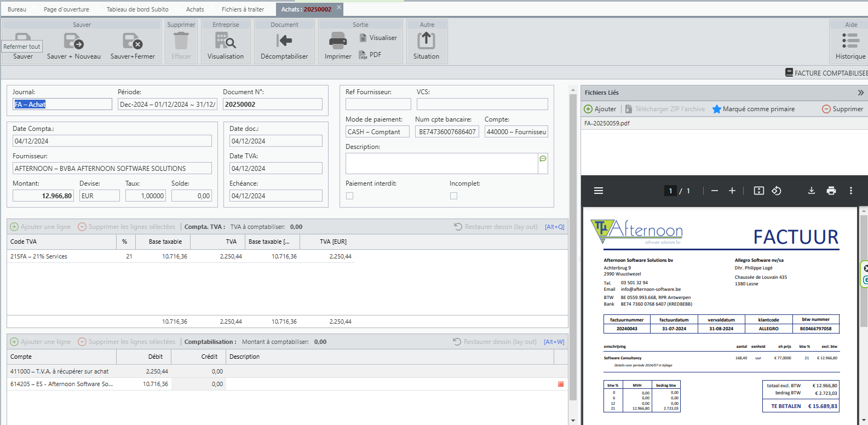868x425 pixels.
Task: Click Supprimer les lignes sélectées in Comptabilisation
Action: [127, 342]
